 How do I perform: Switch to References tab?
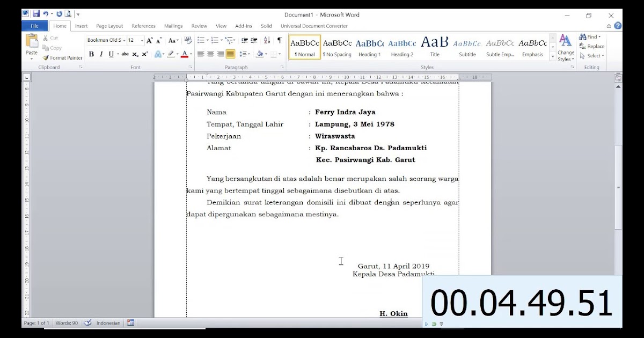click(143, 26)
